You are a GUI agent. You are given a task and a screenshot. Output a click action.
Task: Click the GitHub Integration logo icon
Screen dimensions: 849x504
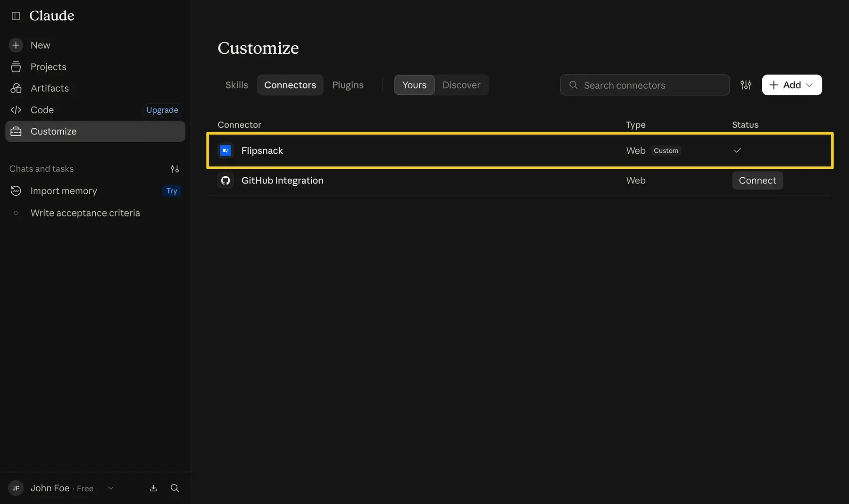[x=225, y=180]
